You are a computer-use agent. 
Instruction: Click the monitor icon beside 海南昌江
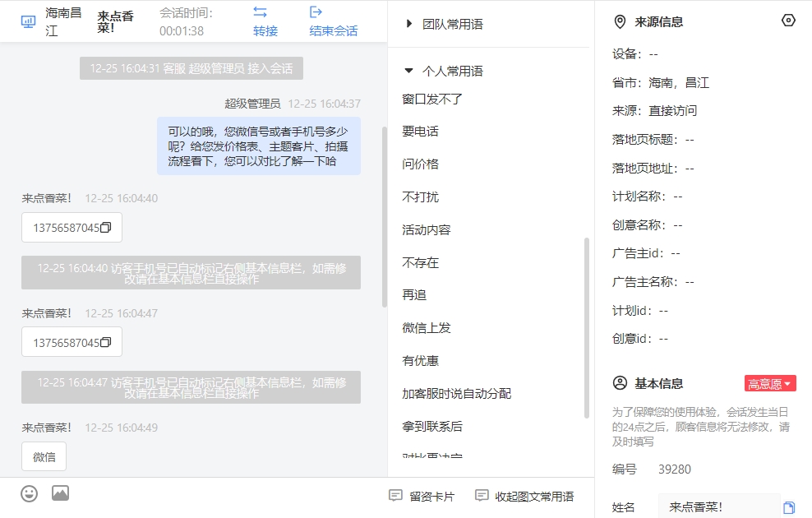click(x=28, y=21)
